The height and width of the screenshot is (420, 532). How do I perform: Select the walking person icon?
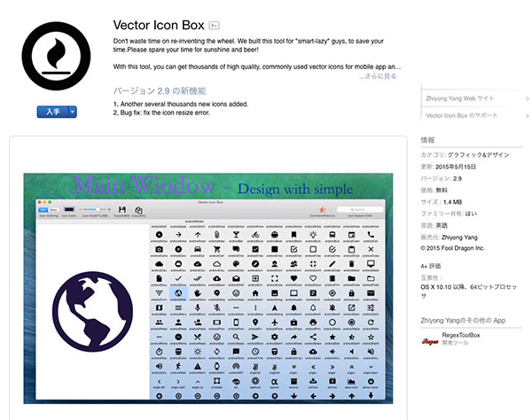pyautogui.click(x=178, y=366)
